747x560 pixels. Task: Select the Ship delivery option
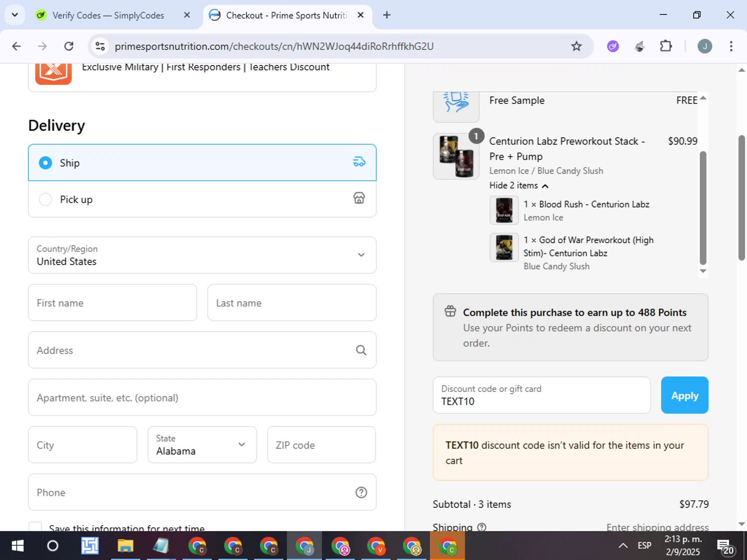click(x=202, y=163)
